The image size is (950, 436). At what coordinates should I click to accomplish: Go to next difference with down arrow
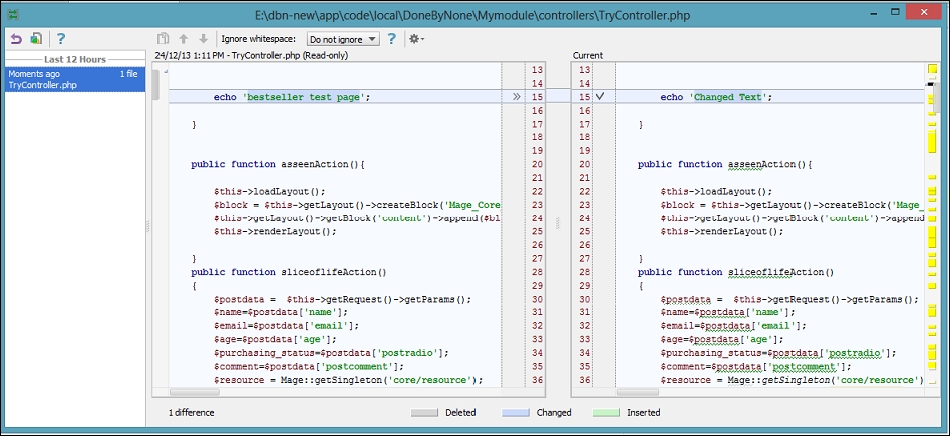click(x=204, y=39)
